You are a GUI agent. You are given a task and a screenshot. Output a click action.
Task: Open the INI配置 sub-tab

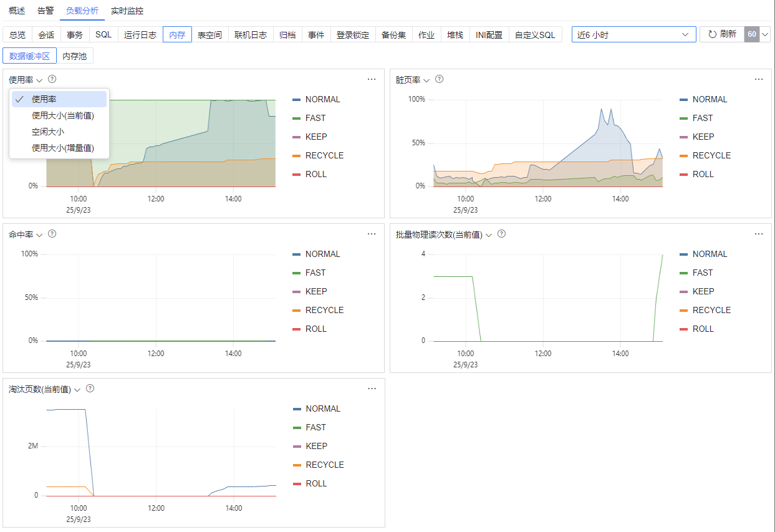489,35
